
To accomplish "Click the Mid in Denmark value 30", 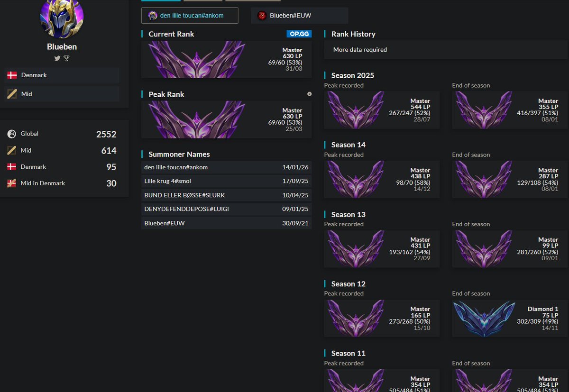I will tap(111, 183).
